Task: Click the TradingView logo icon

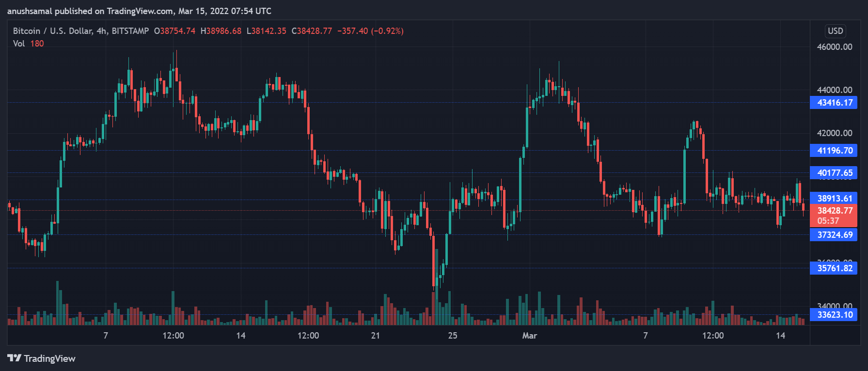Action: click(14, 358)
